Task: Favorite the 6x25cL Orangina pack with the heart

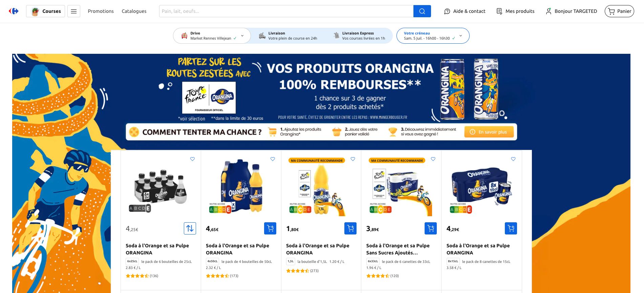Action: 192,159
